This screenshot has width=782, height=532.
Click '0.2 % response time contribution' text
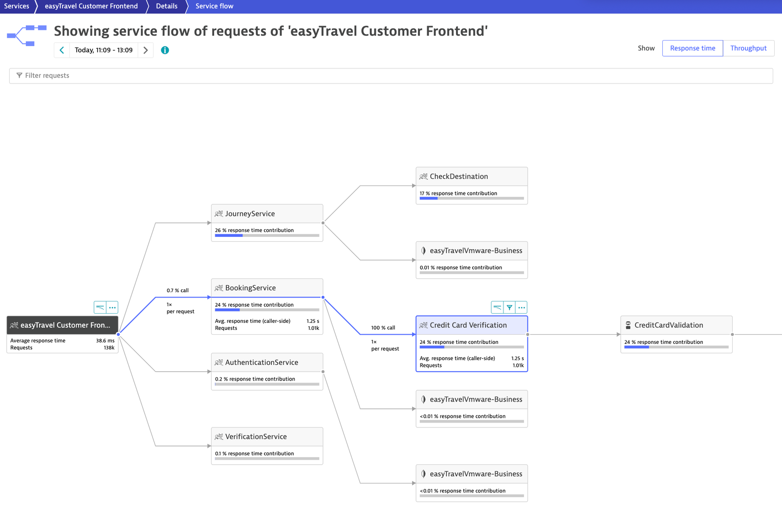coord(255,379)
